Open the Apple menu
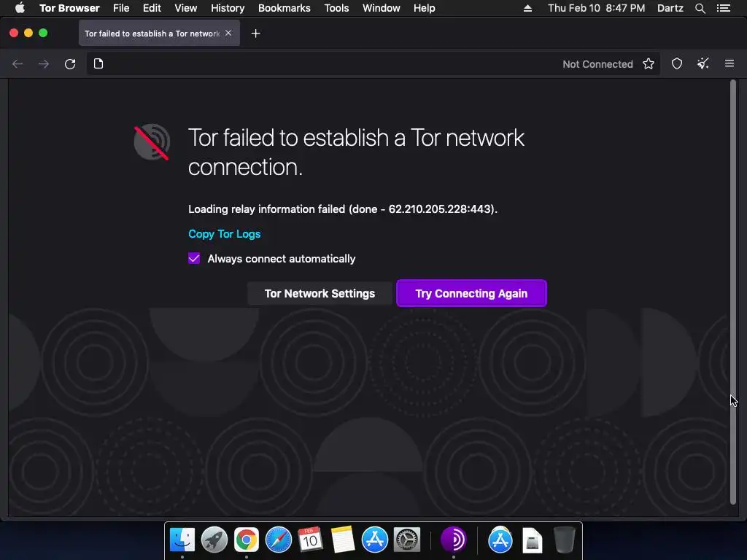Viewport: 747px width, 560px height. tap(20, 8)
